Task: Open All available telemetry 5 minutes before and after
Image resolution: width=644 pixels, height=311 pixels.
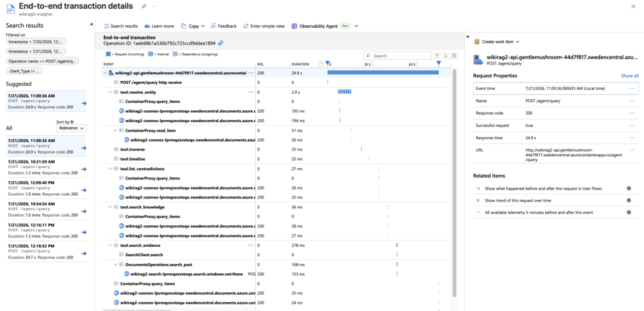Action: coord(539,212)
